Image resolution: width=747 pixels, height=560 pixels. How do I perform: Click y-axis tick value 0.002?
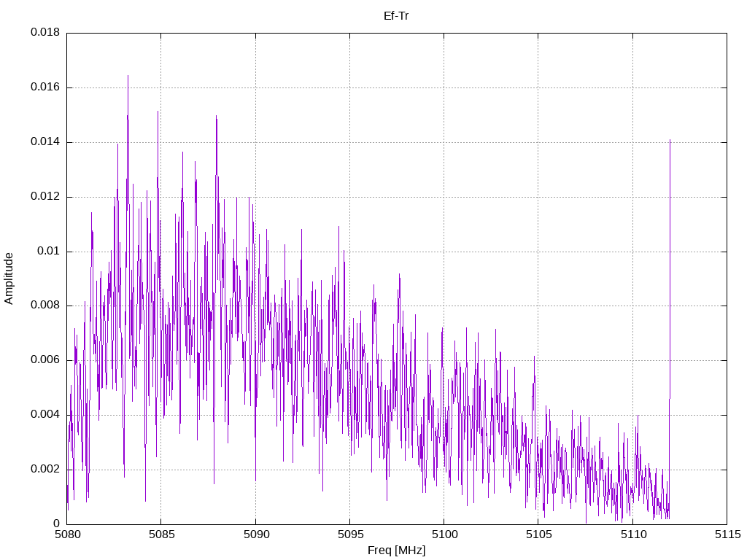45,469
